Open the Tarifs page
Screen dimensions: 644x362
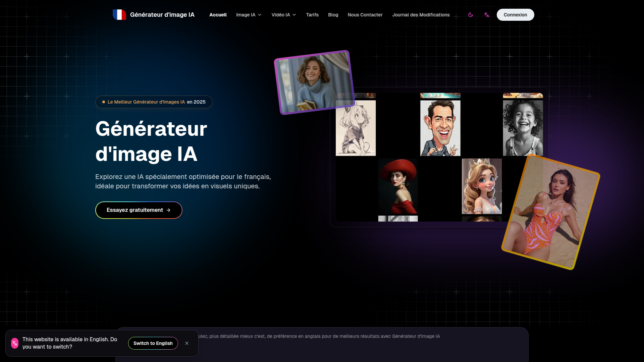(312, 15)
